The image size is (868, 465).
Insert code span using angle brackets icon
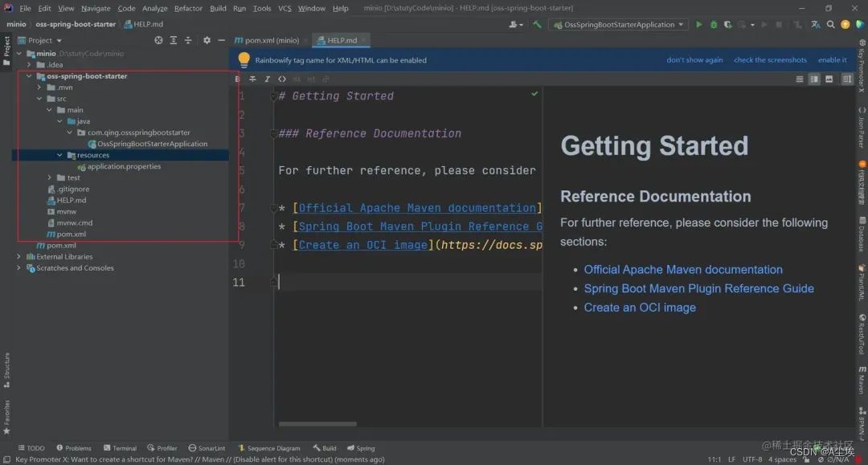(x=282, y=80)
